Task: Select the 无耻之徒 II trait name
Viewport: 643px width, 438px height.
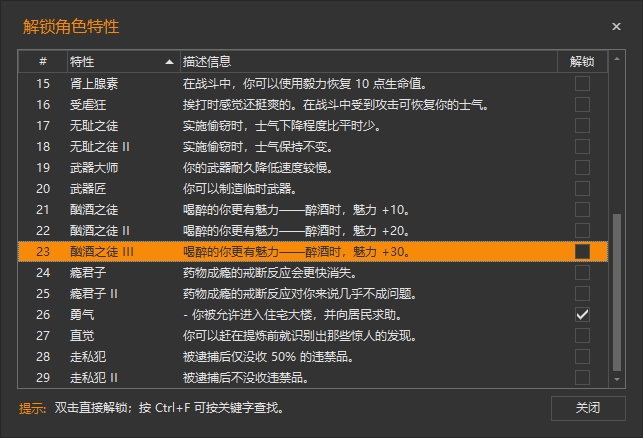Action: point(100,146)
